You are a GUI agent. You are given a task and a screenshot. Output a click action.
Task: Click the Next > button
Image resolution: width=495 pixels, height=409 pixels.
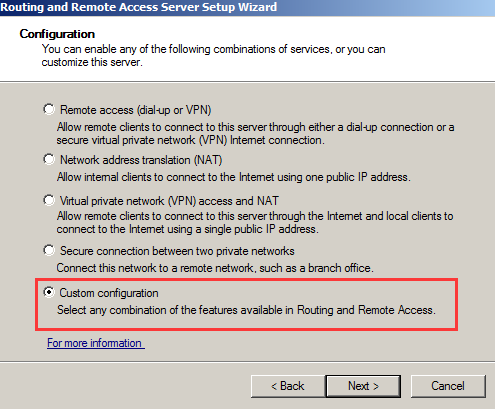coord(363,386)
